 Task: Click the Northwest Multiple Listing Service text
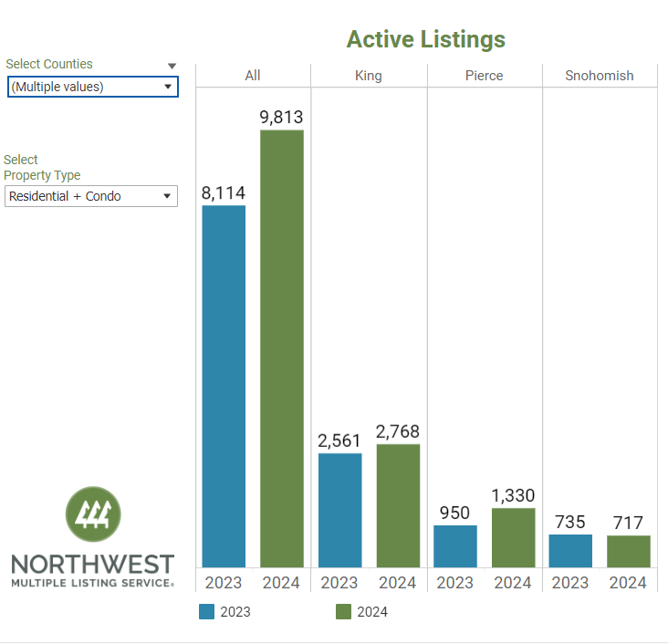click(x=92, y=570)
